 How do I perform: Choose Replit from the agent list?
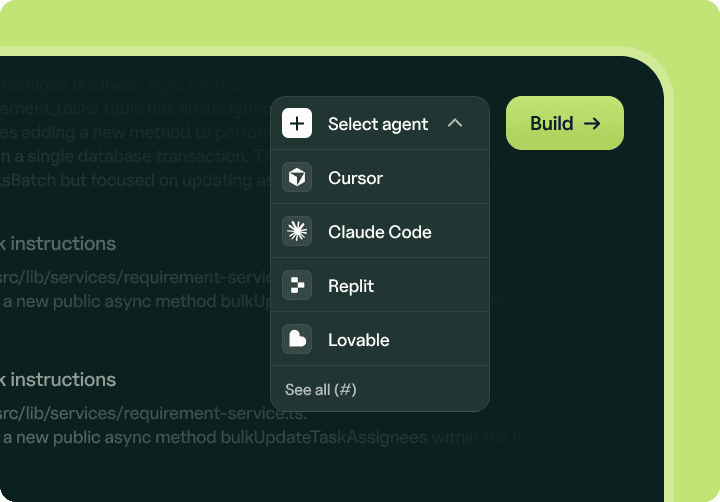pos(380,285)
